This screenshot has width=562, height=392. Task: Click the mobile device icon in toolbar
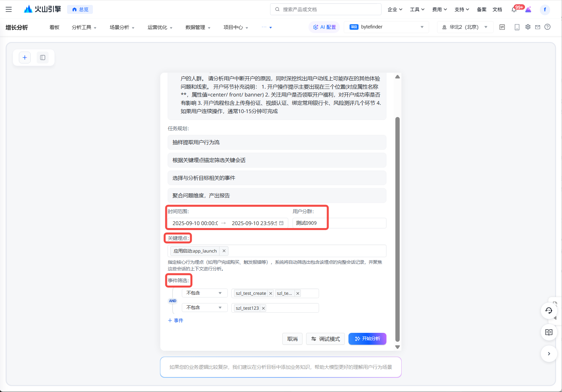[517, 27]
